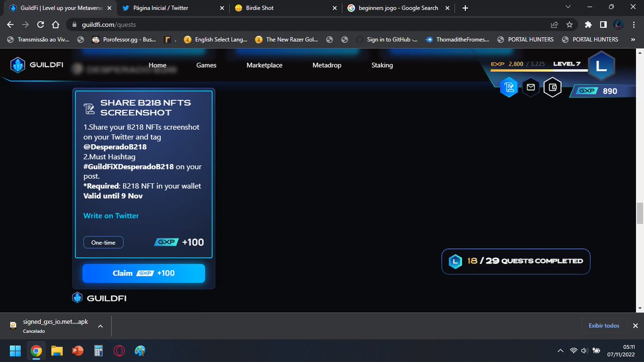Click the browser forward arrow
This screenshot has height=362, width=644.
[25, 24]
